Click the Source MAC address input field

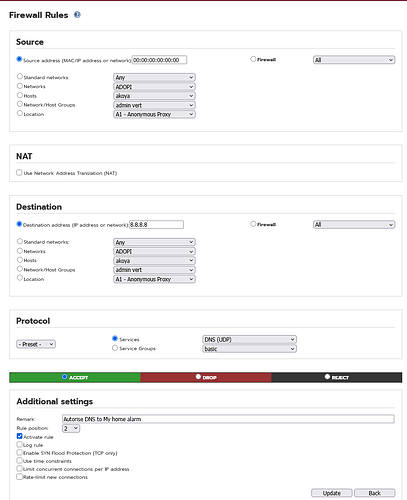pos(159,60)
